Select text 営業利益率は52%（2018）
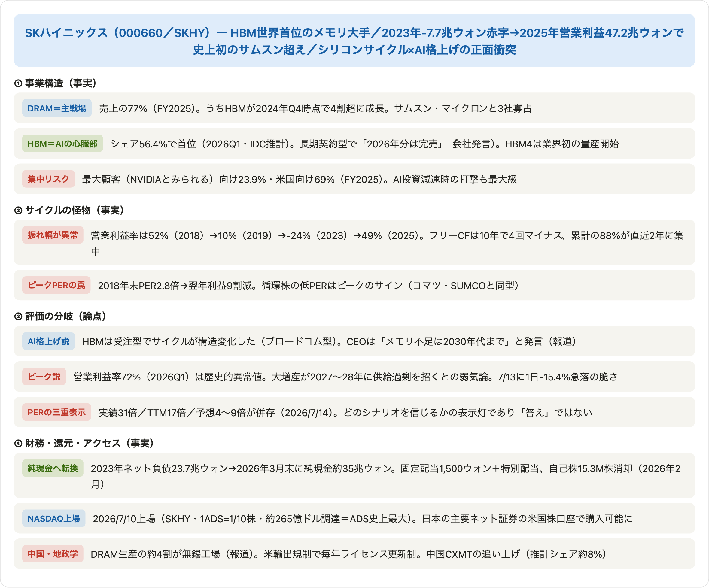This screenshot has height=588, width=709. coord(148,235)
